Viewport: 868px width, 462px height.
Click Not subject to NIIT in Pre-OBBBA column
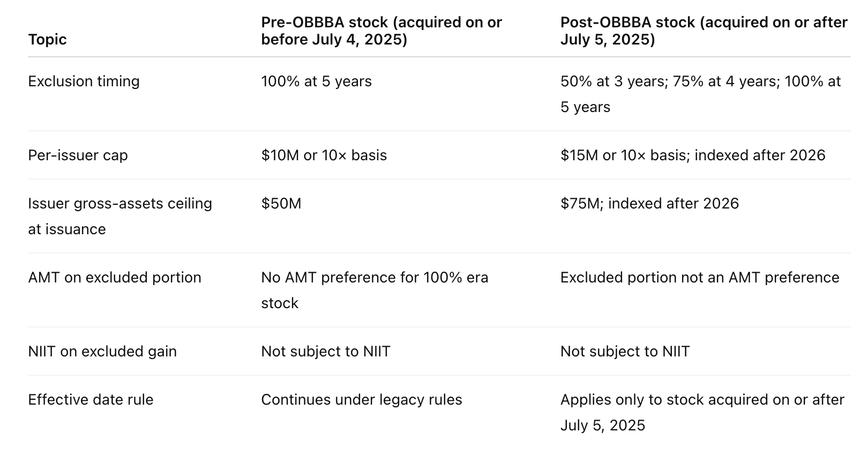(325, 352)
